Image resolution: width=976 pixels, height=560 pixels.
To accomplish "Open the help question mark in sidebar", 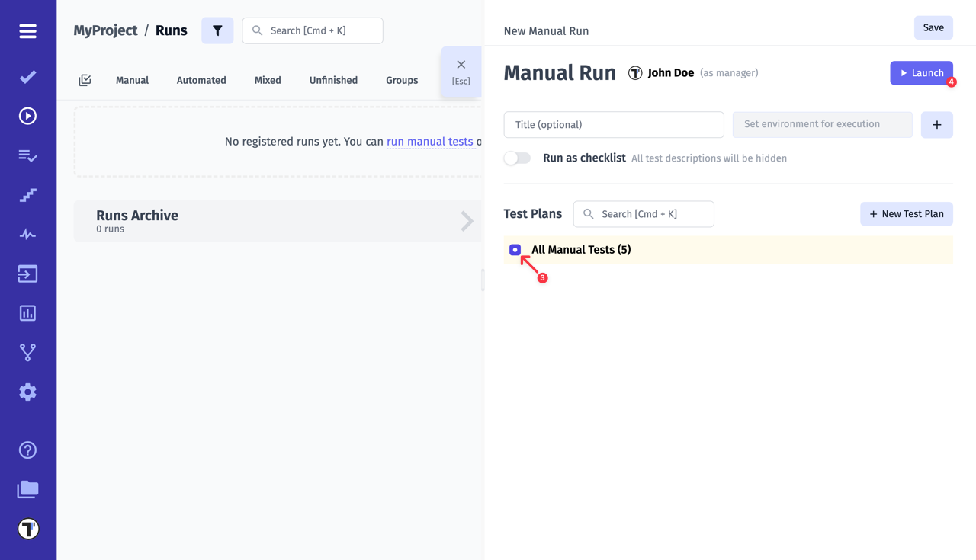I will tap(27, 450).
